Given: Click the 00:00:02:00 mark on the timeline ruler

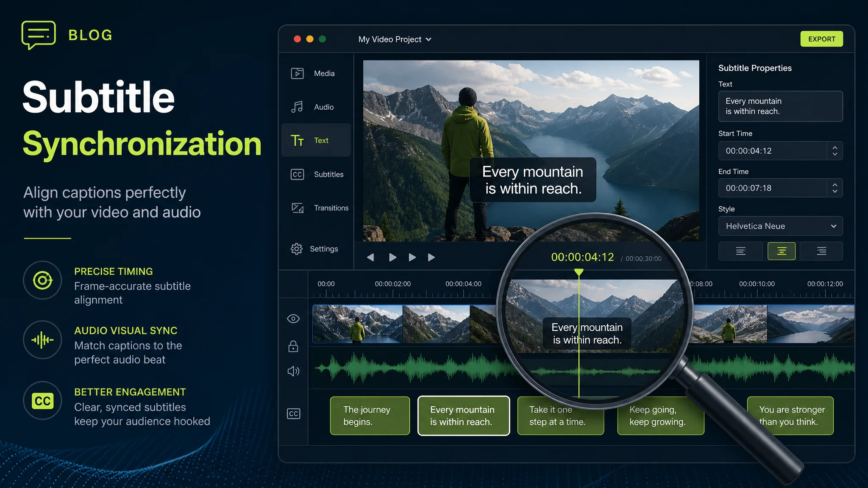Looking at the screenshot, I should 392,284.
